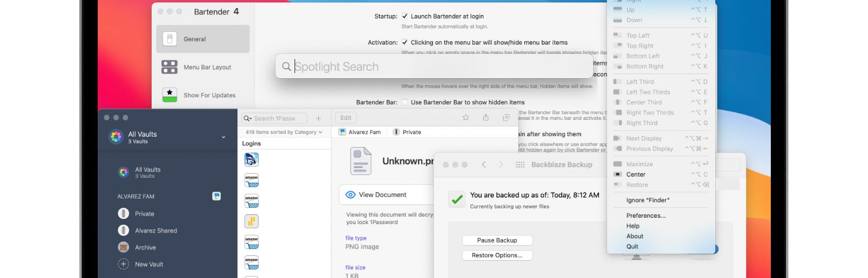Click the Private vault label above the document
The height and width of the screenshot is (278, 868).
[407, 132]
